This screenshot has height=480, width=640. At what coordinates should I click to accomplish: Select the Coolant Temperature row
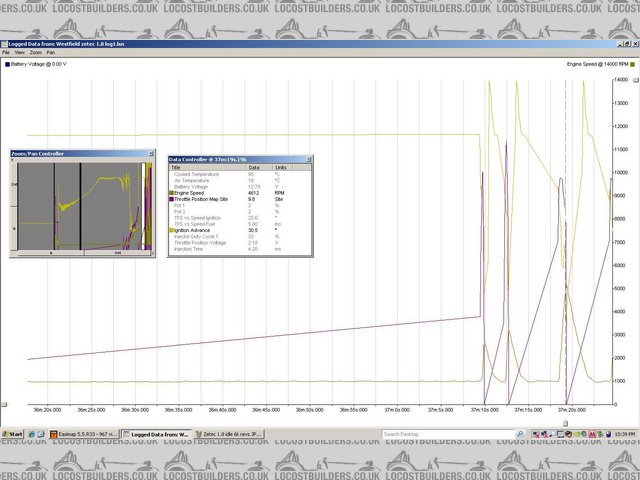coord(196,174)
